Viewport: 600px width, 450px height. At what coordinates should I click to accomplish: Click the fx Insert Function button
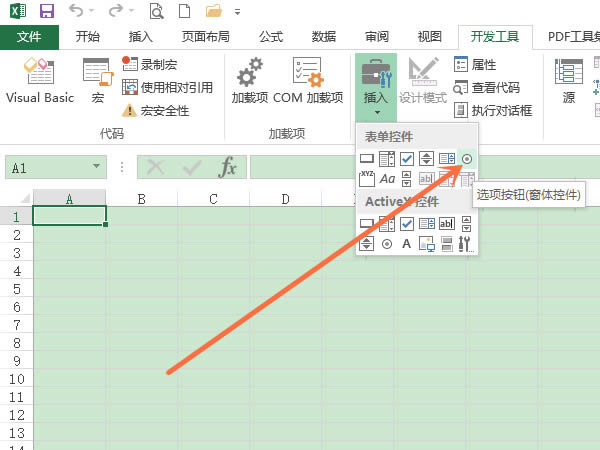pos(227,167)
